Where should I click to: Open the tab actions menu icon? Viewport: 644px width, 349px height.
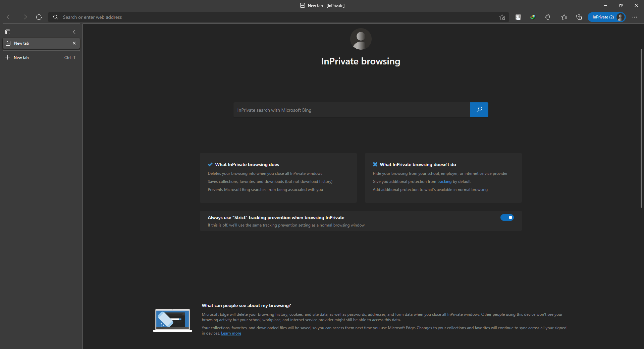tap(8, 32)
